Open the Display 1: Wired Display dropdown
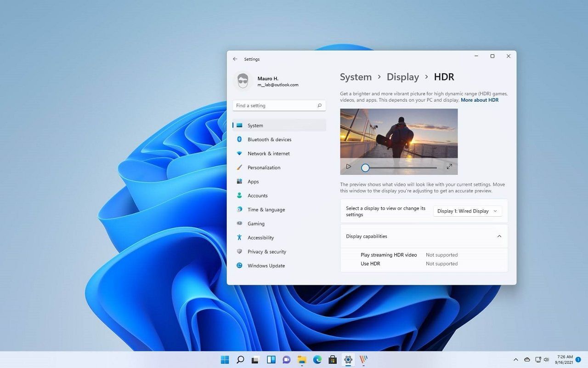Screen dimensions: 588x368 pyautogui.click(x=467, y=211)
